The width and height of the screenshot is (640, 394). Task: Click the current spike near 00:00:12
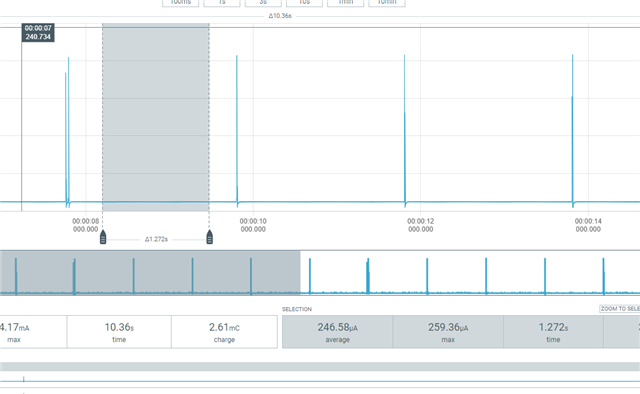(404, 129)
